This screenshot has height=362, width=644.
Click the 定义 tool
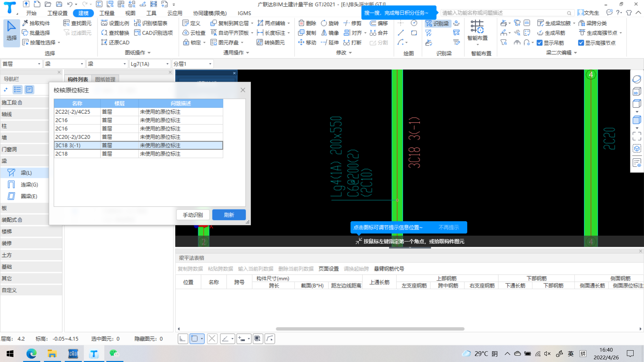[191, 23]
